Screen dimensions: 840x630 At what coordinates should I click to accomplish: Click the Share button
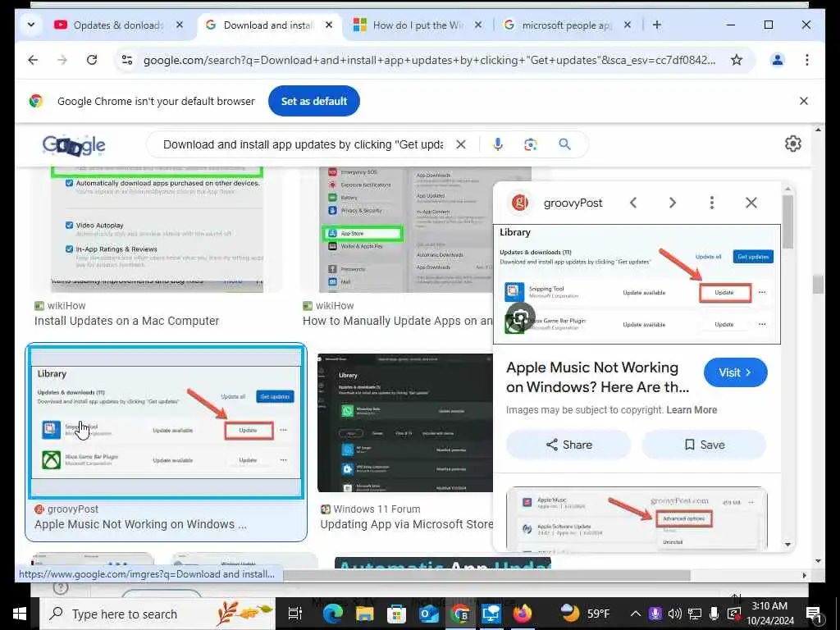coord(568,445)
